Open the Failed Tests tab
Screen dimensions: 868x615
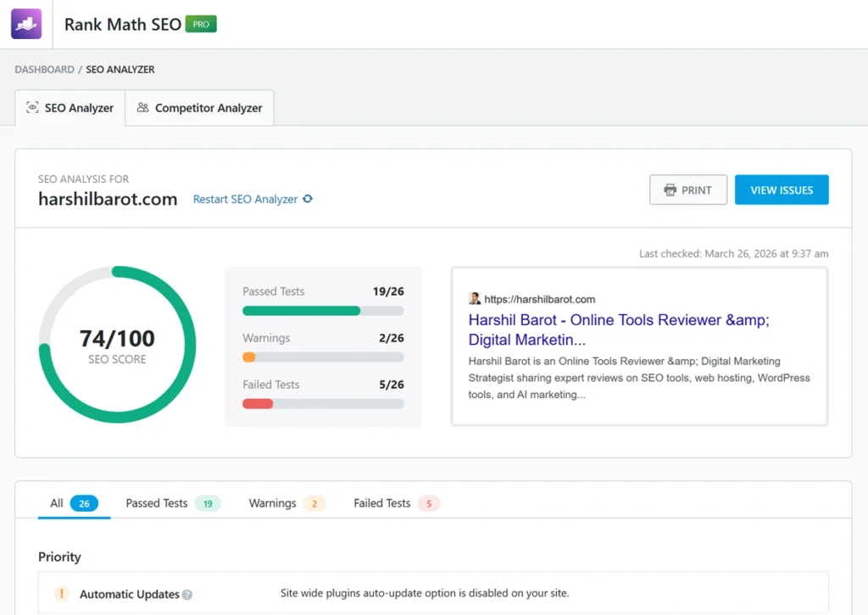pos(381,502)
